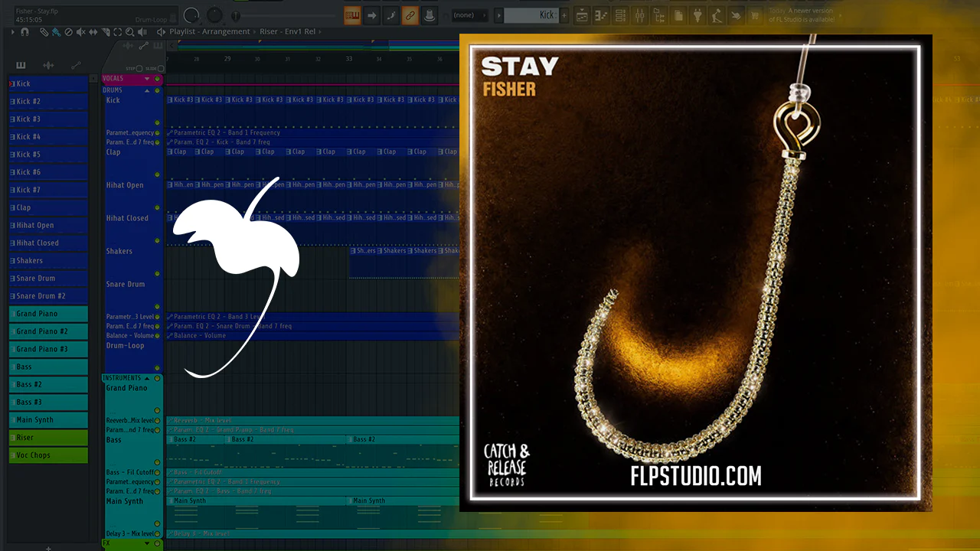Collapse the INSTRUMENTS track group
The height and width of the screenshot is (551, 980).
147,378
